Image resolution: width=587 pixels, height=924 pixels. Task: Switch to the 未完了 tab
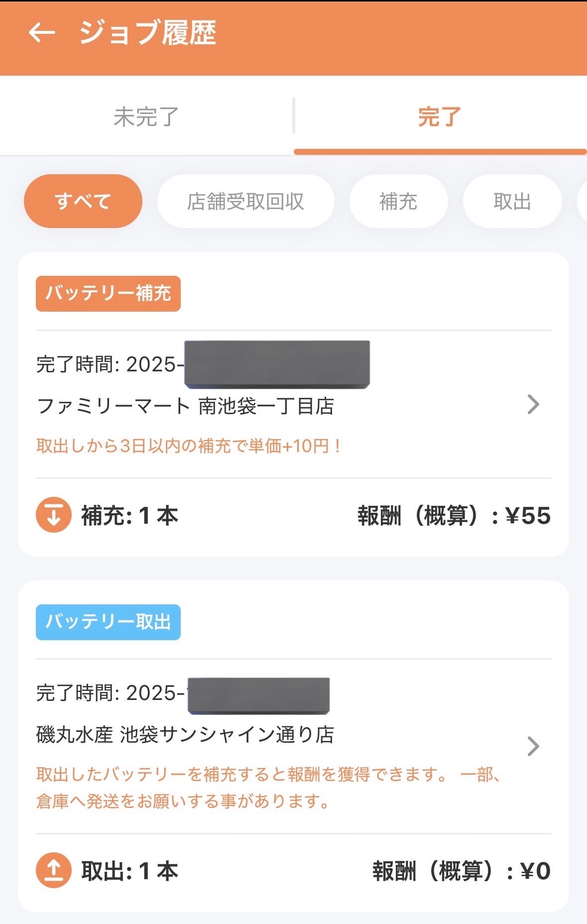point(146,117)
